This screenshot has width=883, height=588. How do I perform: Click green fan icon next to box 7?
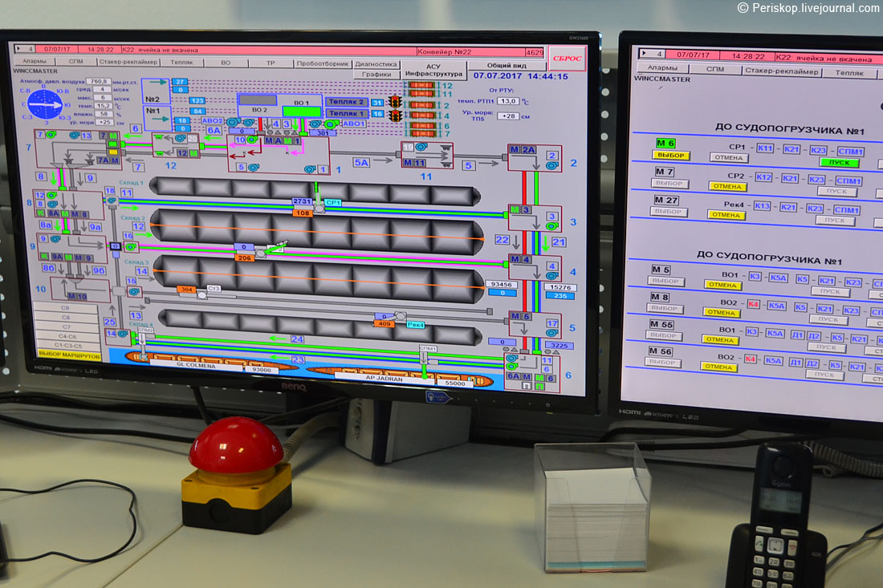point(51,135)
